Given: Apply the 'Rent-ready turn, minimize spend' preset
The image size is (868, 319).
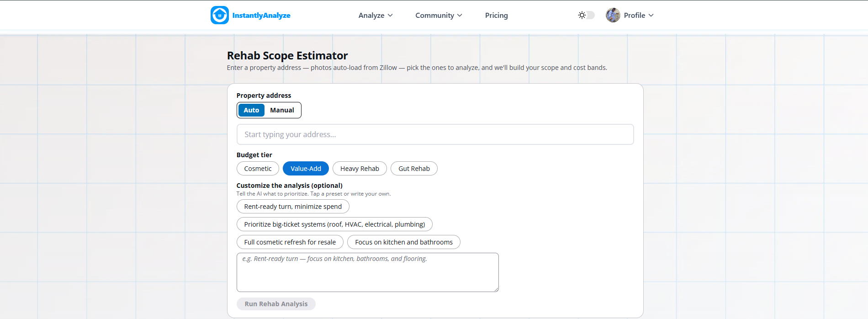Looking at the screenshot, I should pos(293,207).
